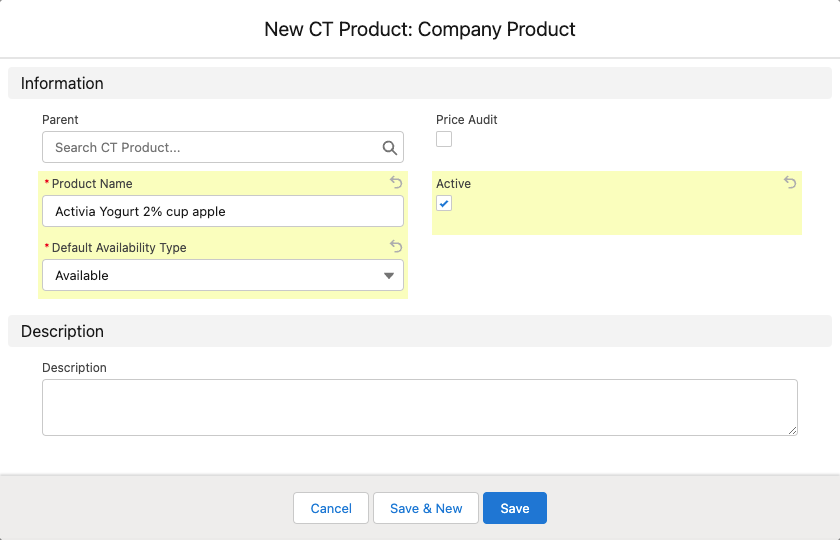Image resolution: width=840 pixels, height=540 pixels.
Task: Focus the Product Name text field
Action: coord(223,211)
